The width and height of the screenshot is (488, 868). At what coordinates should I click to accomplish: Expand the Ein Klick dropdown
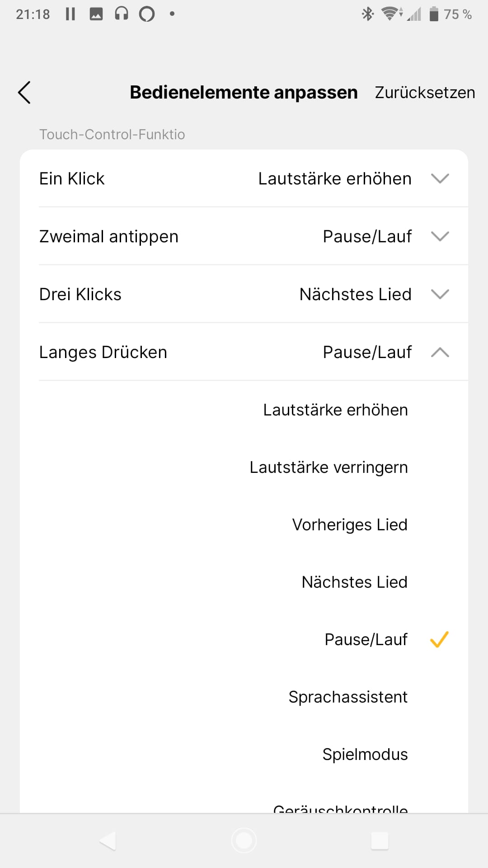(x=440, y=179)
